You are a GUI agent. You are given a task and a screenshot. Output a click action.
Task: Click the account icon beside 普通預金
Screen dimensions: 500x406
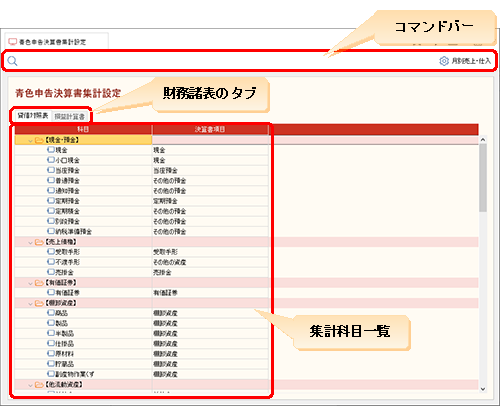[x=51, y=180]
